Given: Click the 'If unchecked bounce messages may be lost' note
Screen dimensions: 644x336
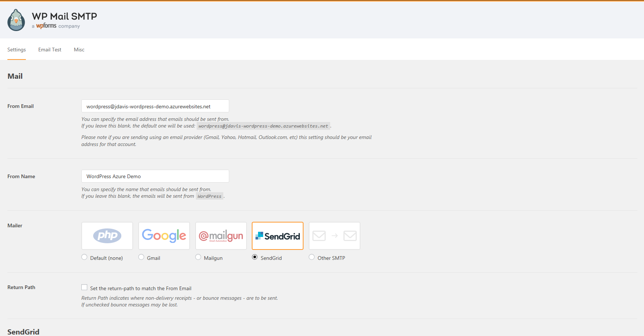Looking at the screenshot, I should [x=129, y=305].
